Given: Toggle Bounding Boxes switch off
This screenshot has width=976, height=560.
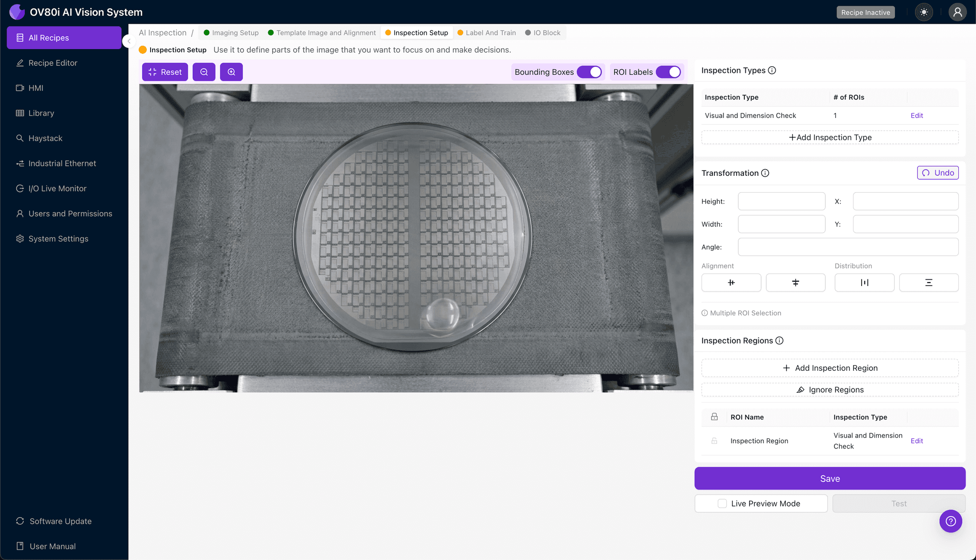Looking at the screenshot, I should coord(590,72).
